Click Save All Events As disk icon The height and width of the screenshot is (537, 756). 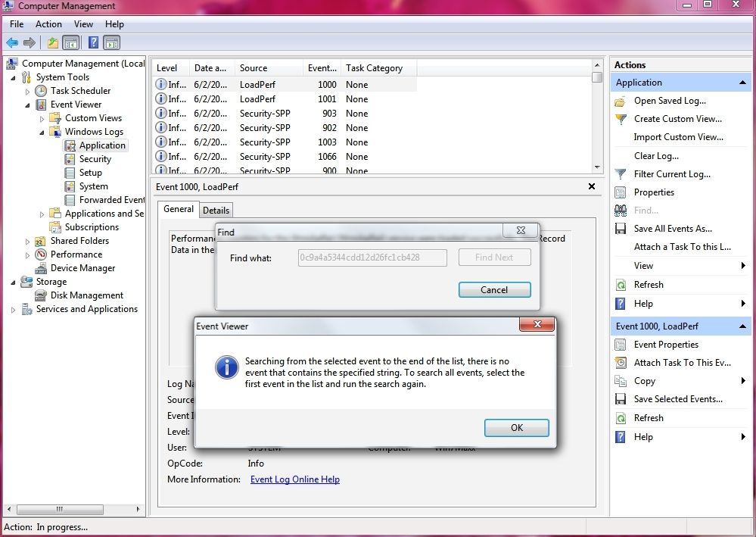click(x=621, y=229)
